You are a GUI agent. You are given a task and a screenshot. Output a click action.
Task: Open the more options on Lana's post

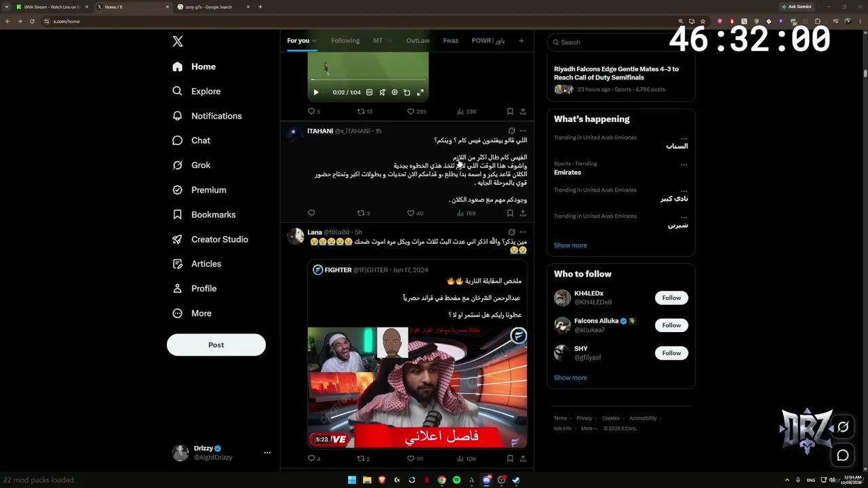523,232
